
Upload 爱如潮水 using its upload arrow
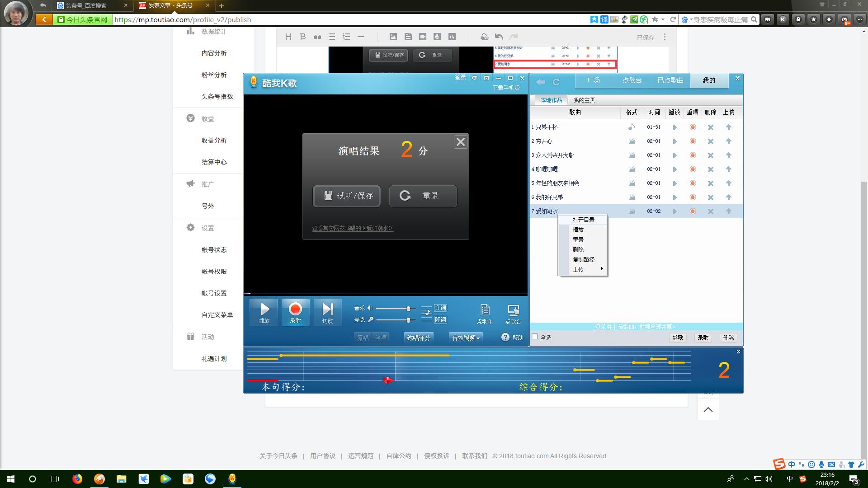[729, 211]
